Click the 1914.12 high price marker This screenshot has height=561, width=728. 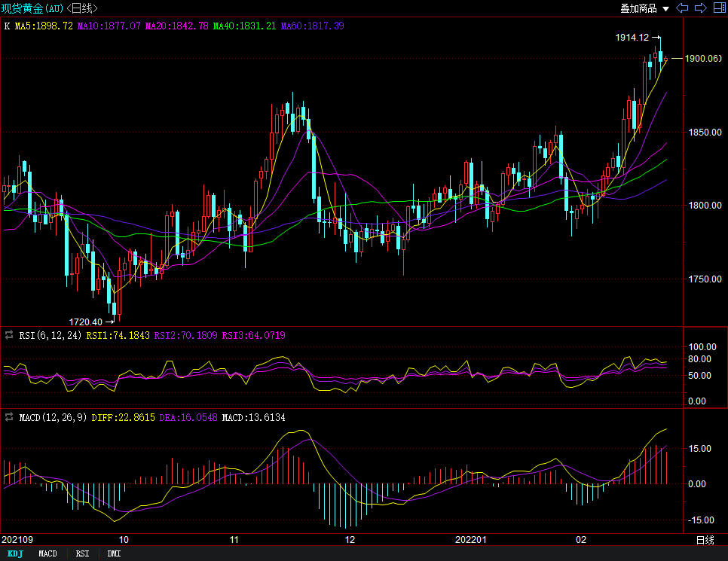pos(632,37)
